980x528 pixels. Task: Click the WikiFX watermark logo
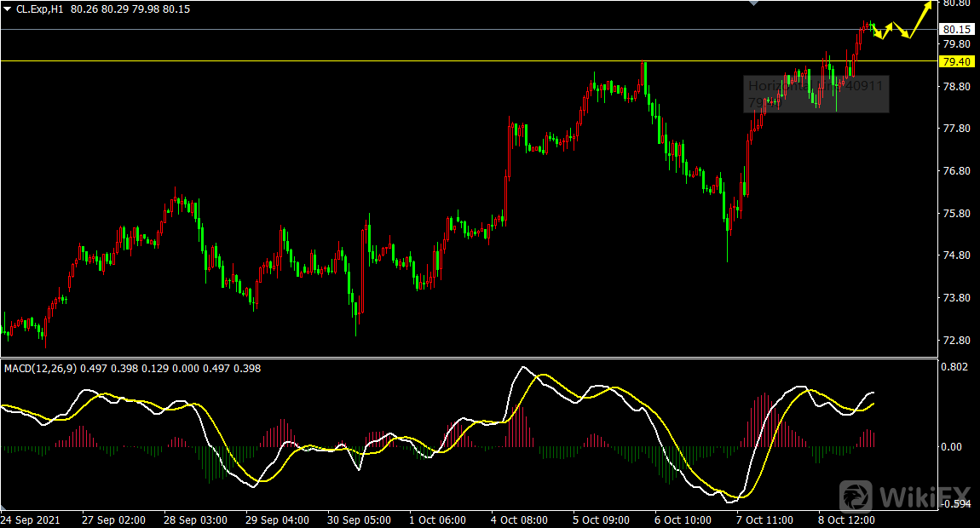[904, 496]
